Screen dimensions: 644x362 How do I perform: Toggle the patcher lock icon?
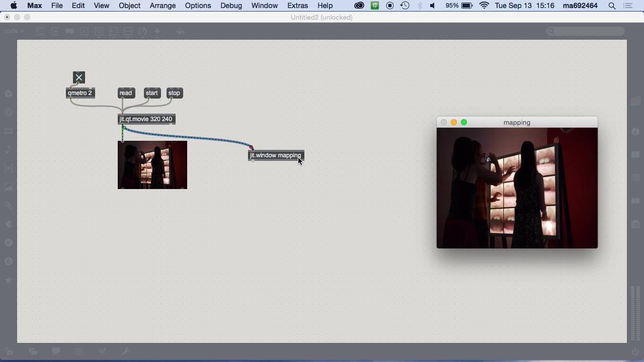tap(9, 351)
